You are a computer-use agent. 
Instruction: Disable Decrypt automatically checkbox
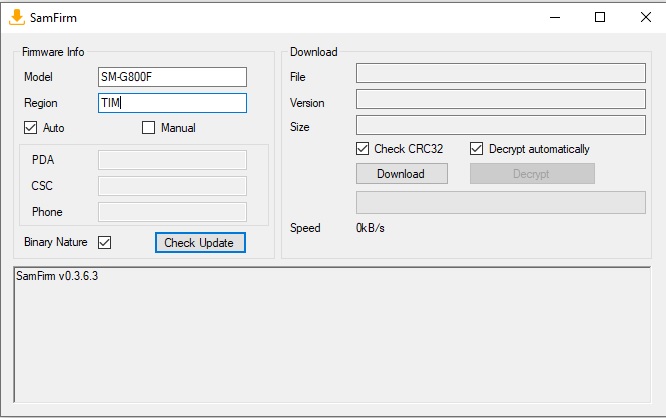[477, 149]
